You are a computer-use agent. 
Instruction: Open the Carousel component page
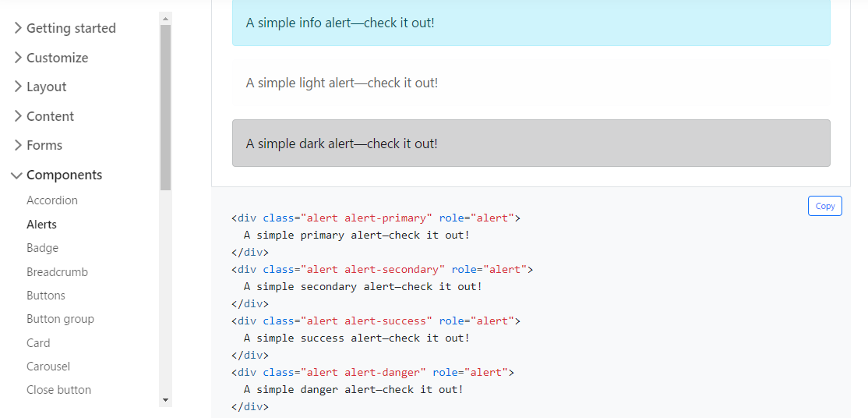[x=48, y=367]
